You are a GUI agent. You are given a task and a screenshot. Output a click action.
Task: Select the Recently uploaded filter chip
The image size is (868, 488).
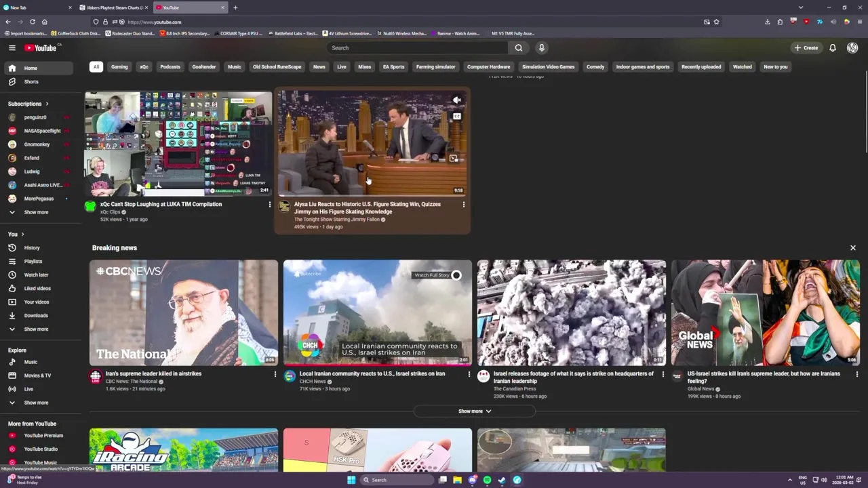[701, 66]
